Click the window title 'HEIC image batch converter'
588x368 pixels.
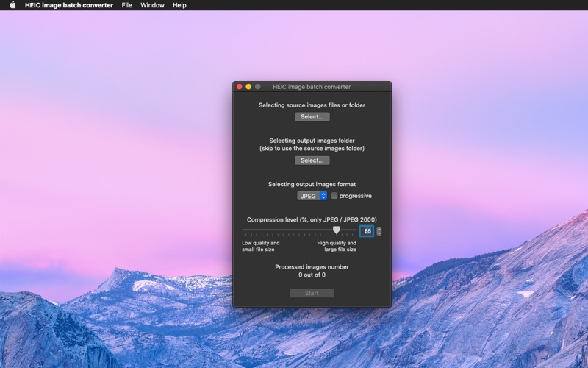312,87
